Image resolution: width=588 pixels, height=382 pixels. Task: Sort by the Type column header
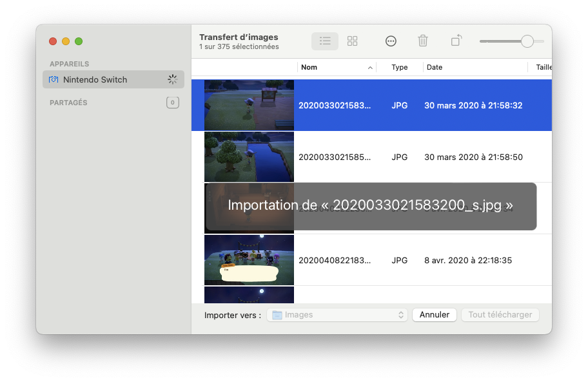point(399,67)
